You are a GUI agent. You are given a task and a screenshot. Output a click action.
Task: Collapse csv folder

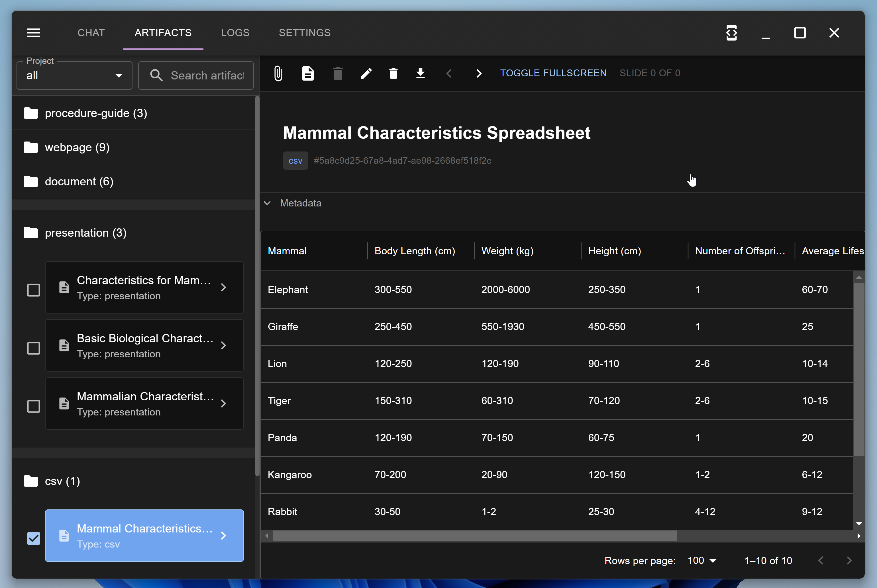pos(133,481)
